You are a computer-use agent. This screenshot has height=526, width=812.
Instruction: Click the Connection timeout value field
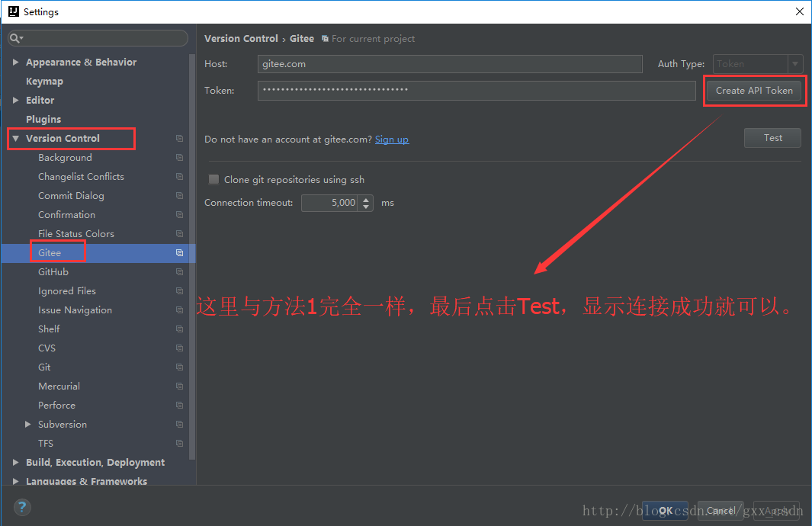(329, 203)
